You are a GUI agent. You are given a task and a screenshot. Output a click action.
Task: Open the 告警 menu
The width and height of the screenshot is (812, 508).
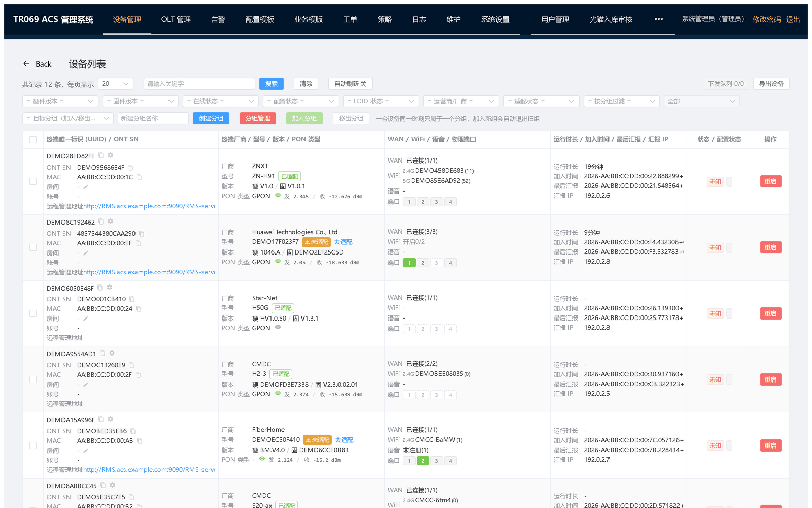click(218, 19)
